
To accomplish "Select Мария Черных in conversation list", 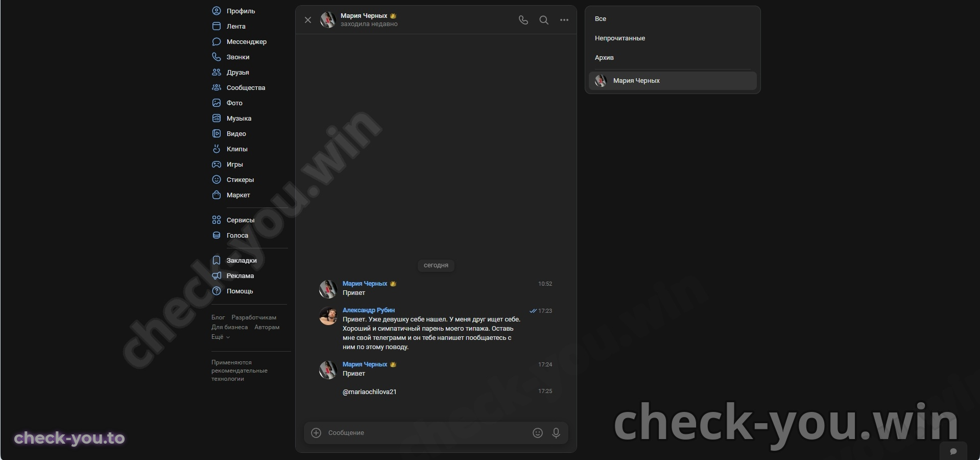I will point(673,81).
